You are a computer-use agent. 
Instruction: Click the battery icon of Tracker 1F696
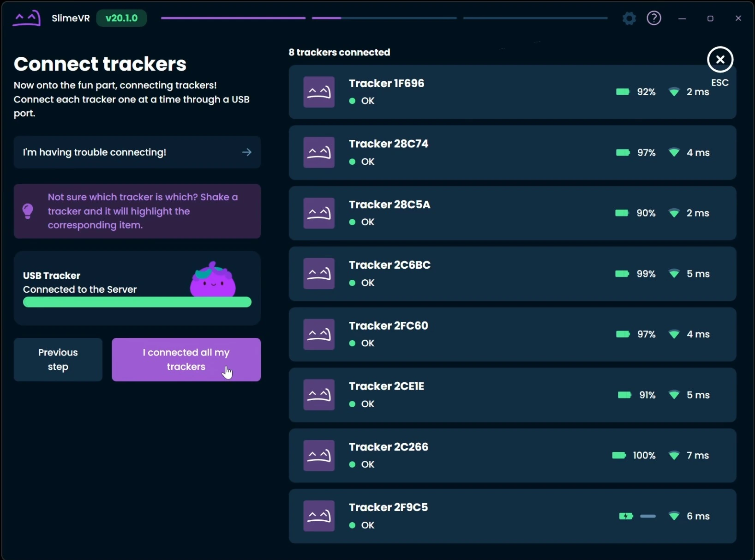pyautogui.click(x=623, y=92)
